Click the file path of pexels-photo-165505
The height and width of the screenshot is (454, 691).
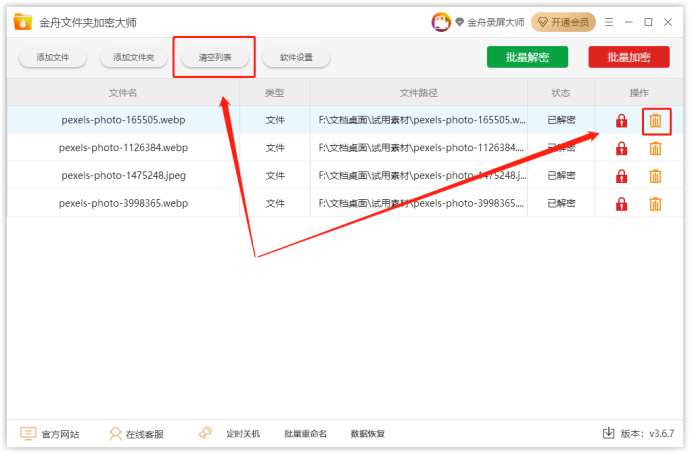pyautogui.click(x=422, y=120)
